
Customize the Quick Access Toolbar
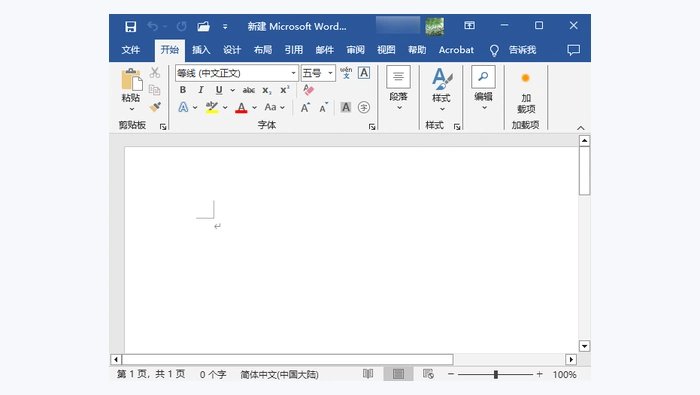[x=225, y=27]
